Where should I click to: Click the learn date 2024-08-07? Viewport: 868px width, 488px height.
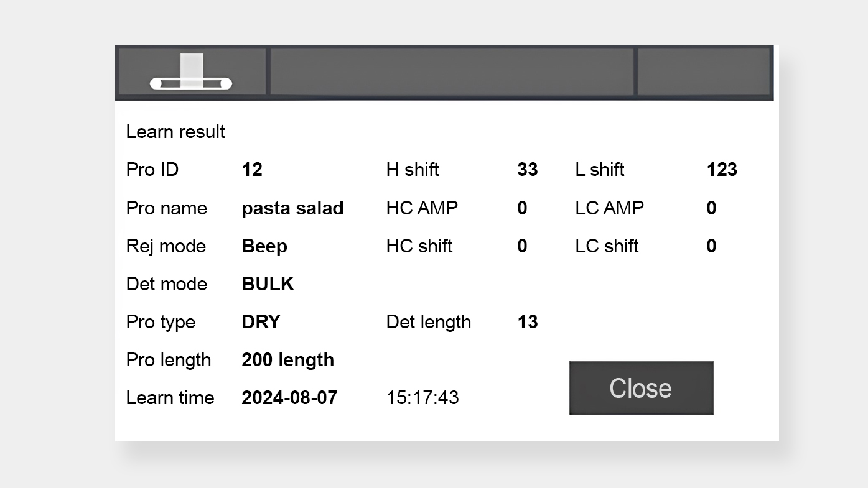[289, 398]
